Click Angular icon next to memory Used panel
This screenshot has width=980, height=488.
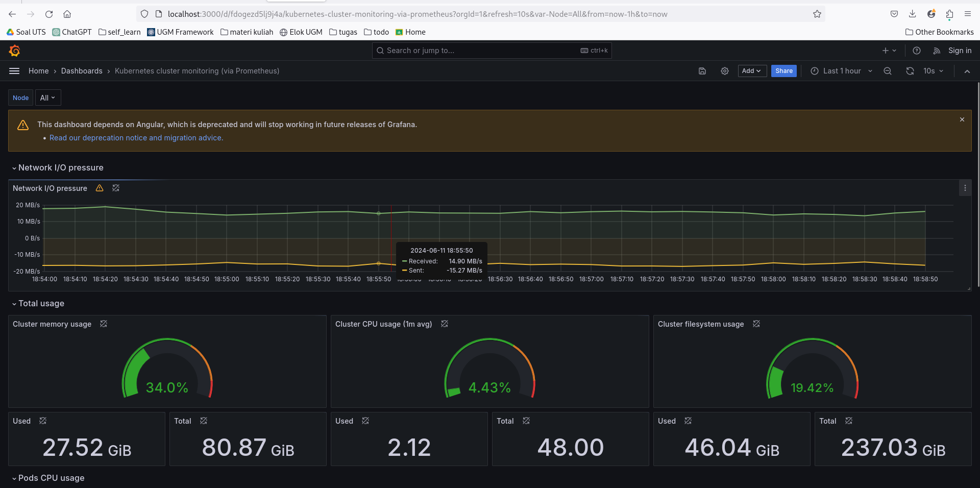pyautogui.click(x=43, y=421)
